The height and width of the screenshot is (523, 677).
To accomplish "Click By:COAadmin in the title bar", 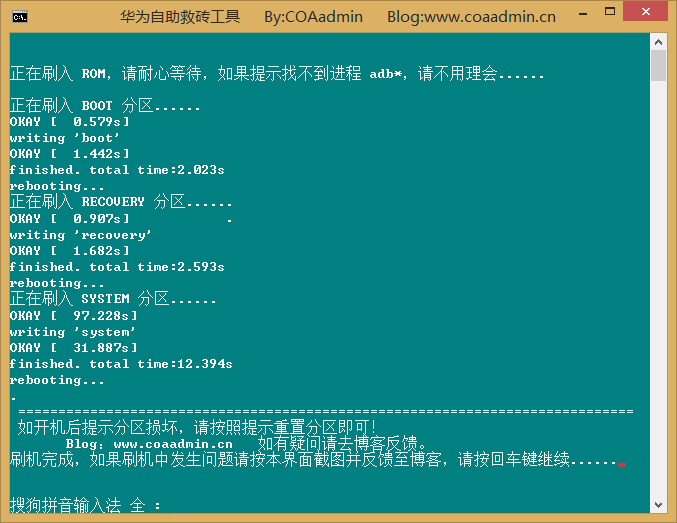I will coord(313,17).
